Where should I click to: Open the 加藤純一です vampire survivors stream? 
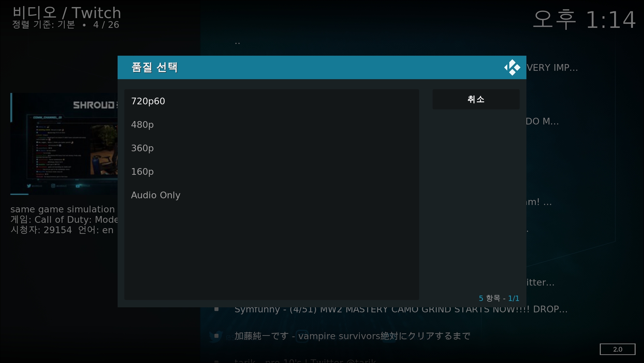point(352,336)
